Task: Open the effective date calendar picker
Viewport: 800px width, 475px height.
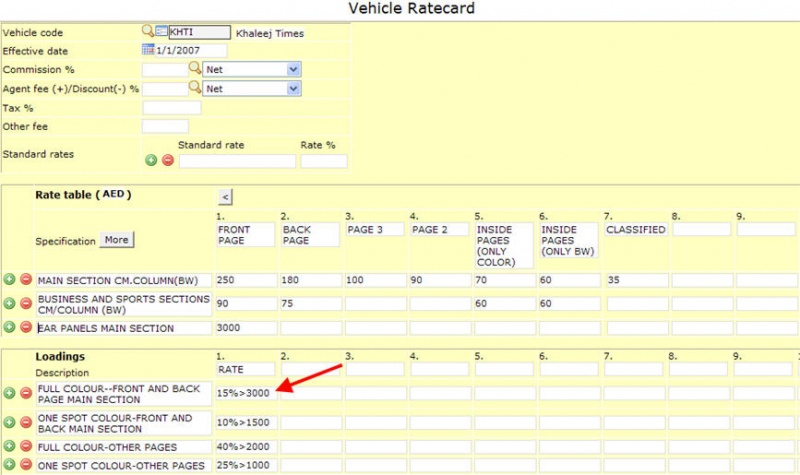Action: 148,49
